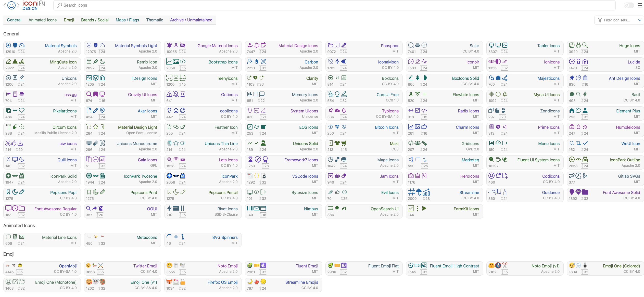
Task: Click the warning triangle icon in MingCute Icon card
Action: [x=15, y=61]
